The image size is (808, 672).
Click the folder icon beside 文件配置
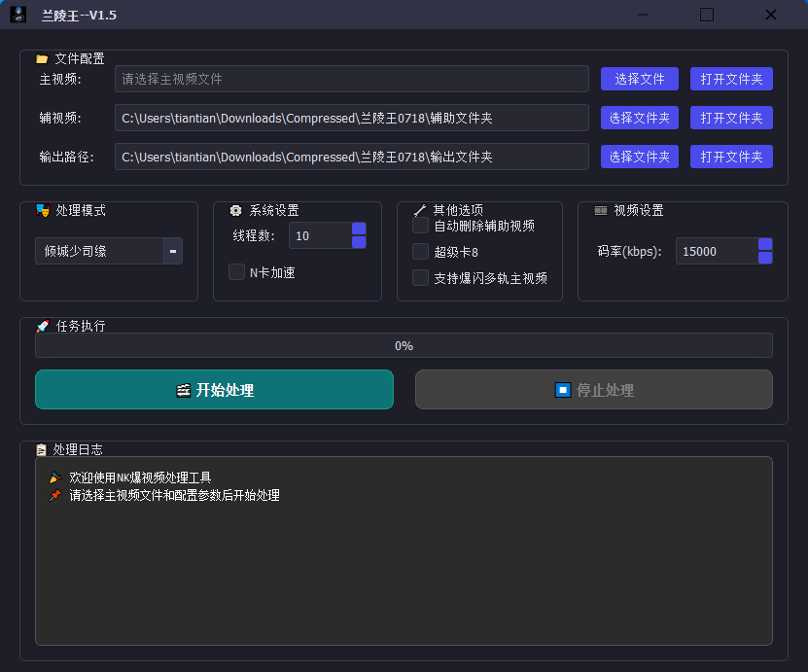[40, 58]
